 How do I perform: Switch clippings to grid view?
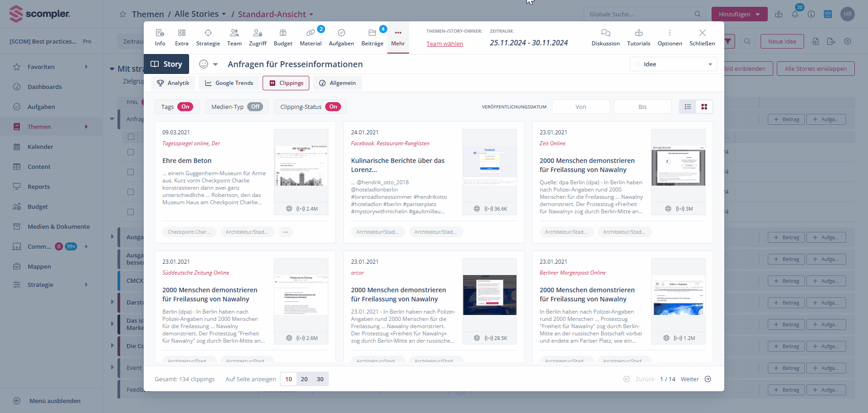click(704, 107)
